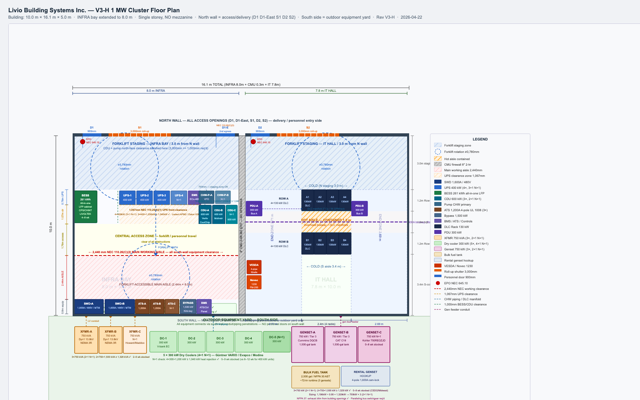The width and height of the screenshot is (640, 400).
Task: Select the PDU-A block beside Row A
Action: 254,208
